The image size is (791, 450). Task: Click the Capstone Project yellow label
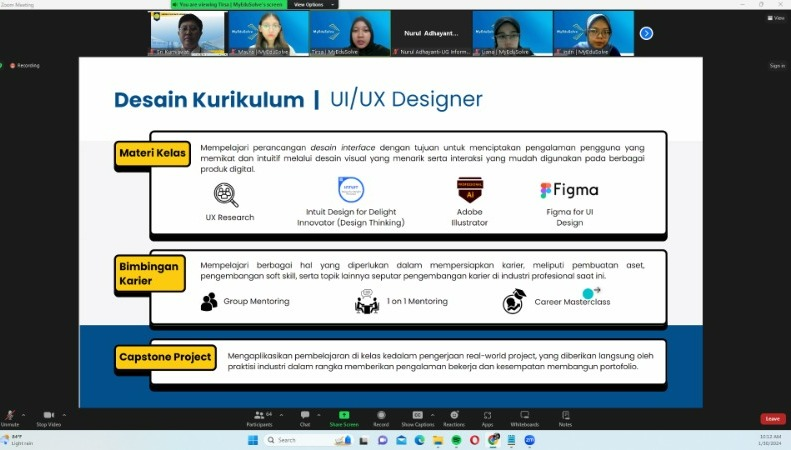point(165,357)
